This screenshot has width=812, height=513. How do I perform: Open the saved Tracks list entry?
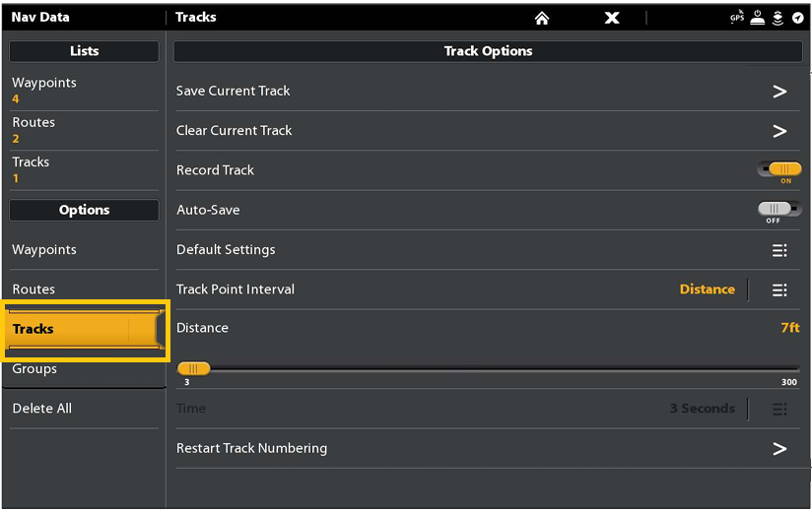[x=84, y=169]
